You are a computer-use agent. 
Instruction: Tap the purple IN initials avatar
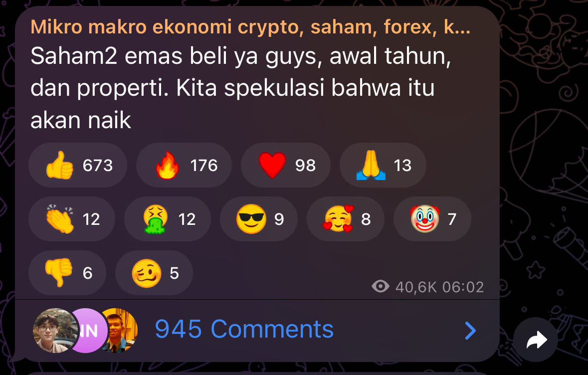(89, 331)
